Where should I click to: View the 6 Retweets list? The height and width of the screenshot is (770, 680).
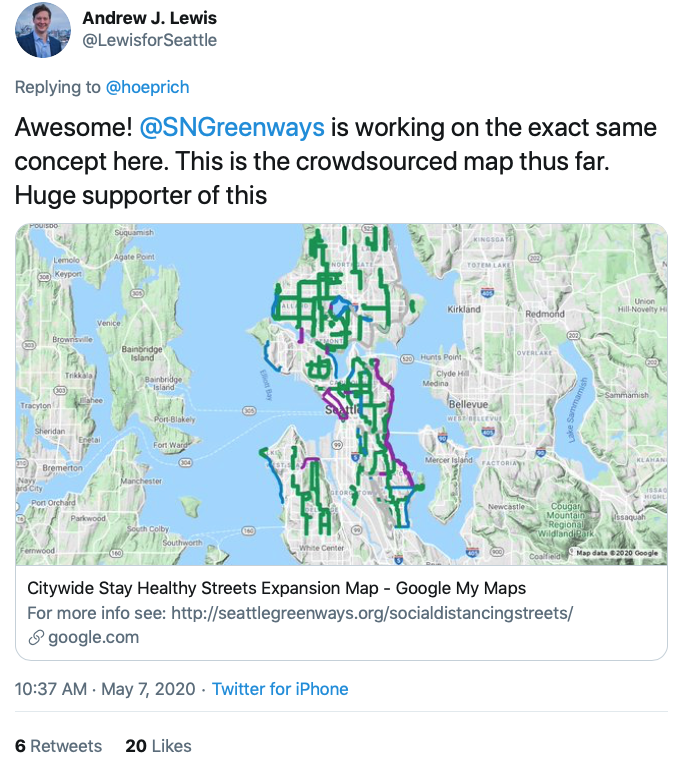(x=58, y=746)
